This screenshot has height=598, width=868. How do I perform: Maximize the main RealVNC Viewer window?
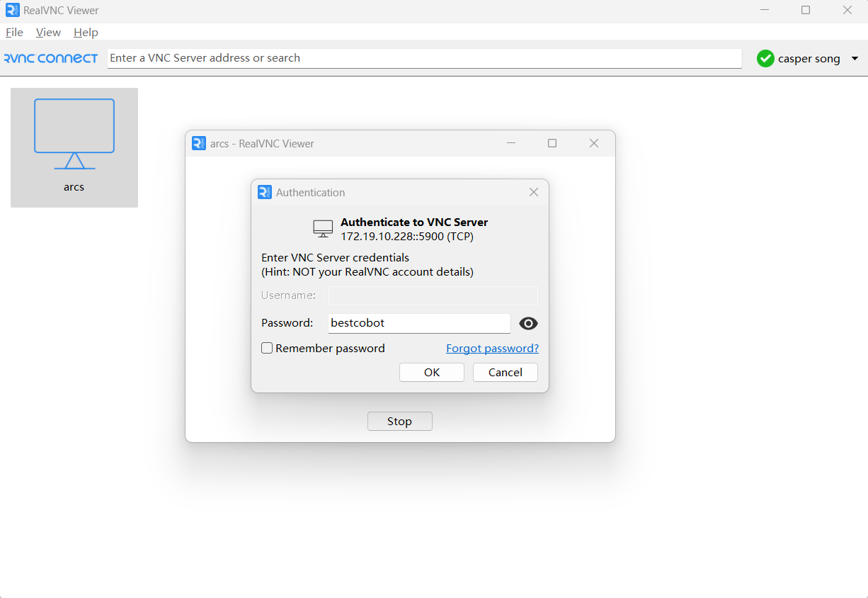(806, 11)
